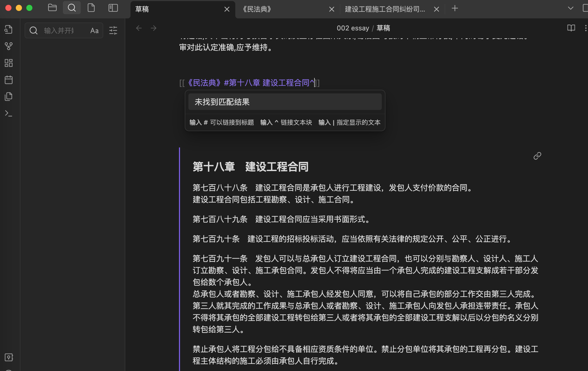Viewport: 588px width, 371px height.
Task: Open templates copy icon in ribbon
Action: click(9, 97)
